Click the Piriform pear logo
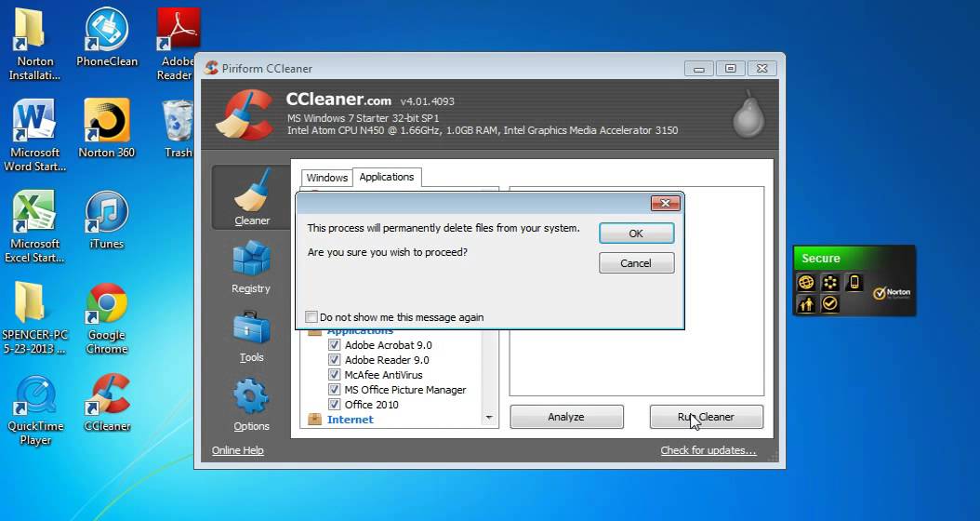The height and width of the screenshot is (521, 980). click(748, 114)
